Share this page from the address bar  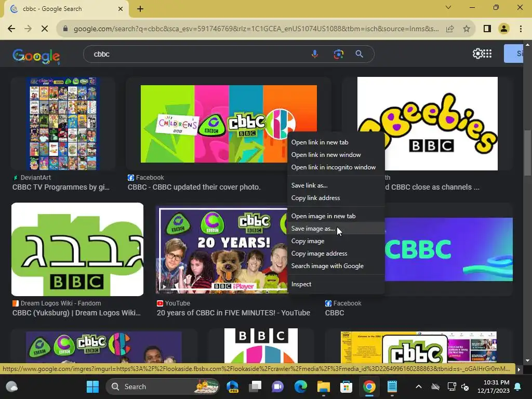click(x=450, y=29)
